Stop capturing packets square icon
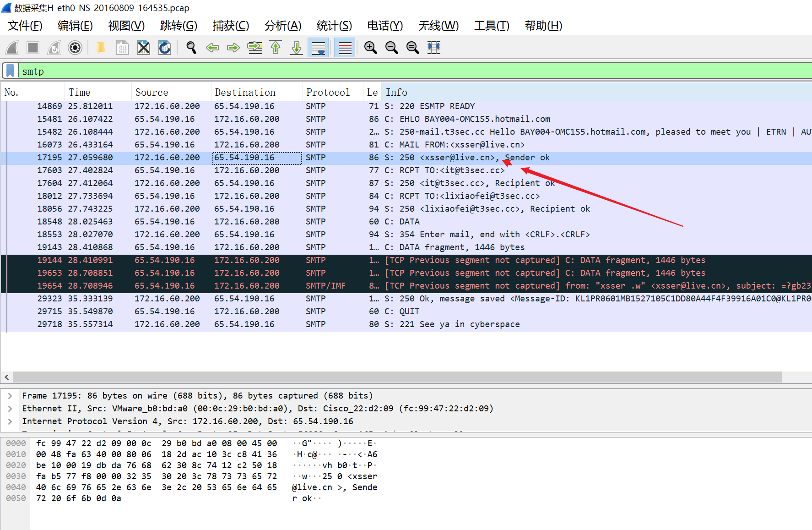The image size is (812, 530). [33, 48]
